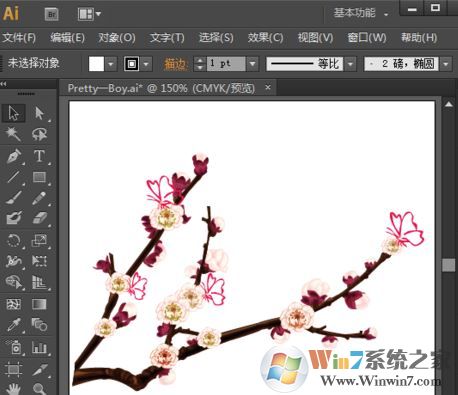
Task: Select the Symbol Sprayer tool
Action: 13,347
